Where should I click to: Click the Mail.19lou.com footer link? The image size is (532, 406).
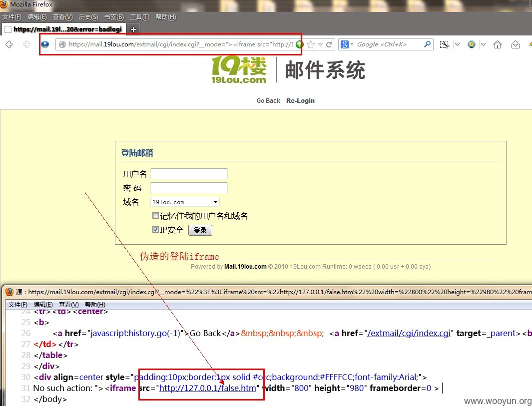(245, 267)
